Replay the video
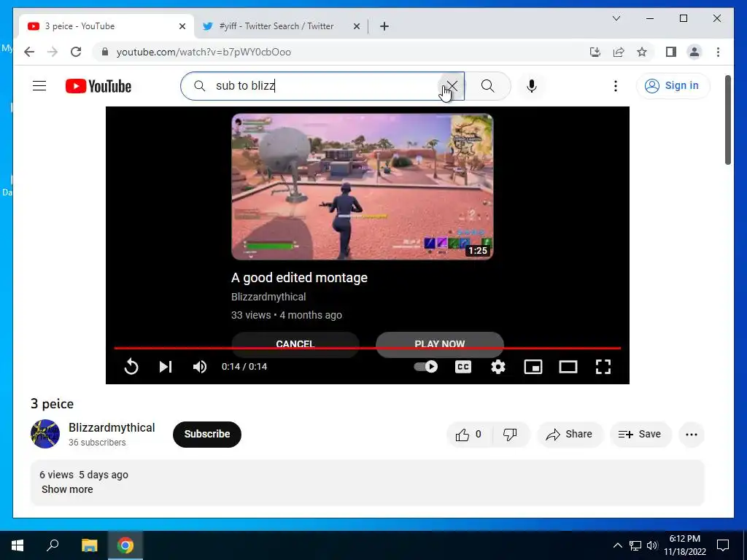747x560 pixels. (x=131, y=367)
